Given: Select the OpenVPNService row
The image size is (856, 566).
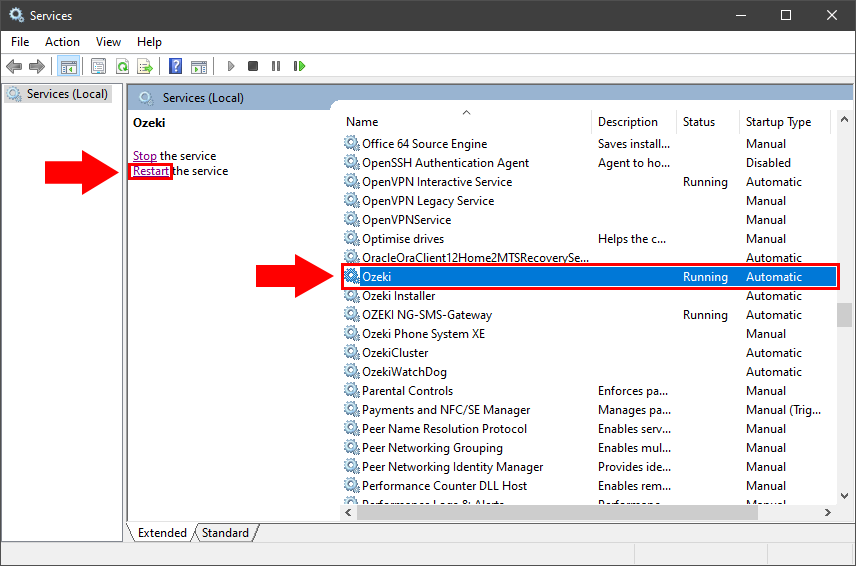Looking at the screenshot, I should pyautogui.click(x=590, y=220).
